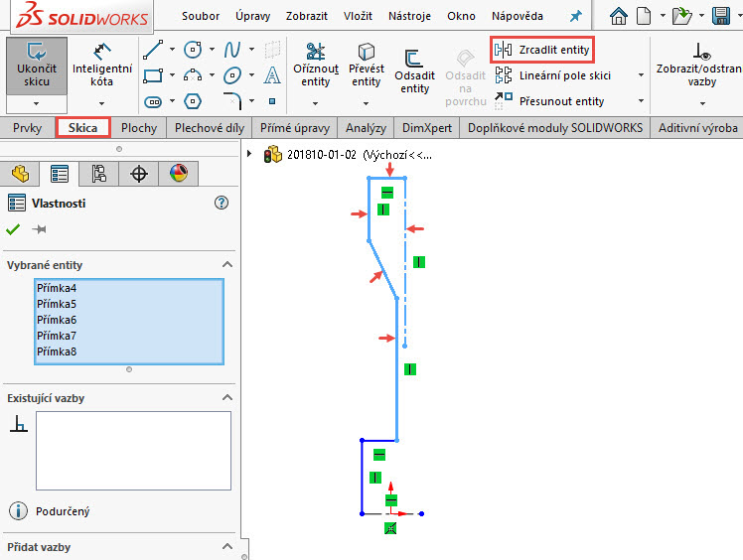This screenshot has width=743, height=560.
Task: Select the Arc sketch tool
Action: [193, 75]
